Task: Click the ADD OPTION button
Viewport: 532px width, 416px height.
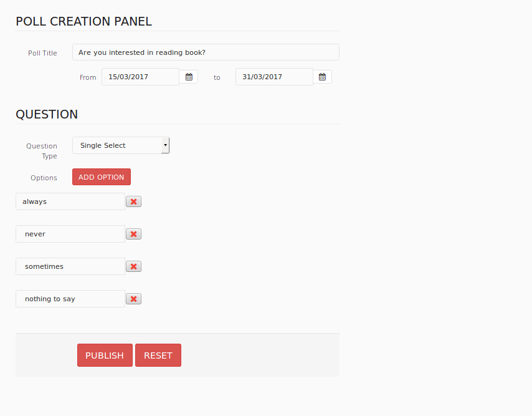Action: [101, 177]
